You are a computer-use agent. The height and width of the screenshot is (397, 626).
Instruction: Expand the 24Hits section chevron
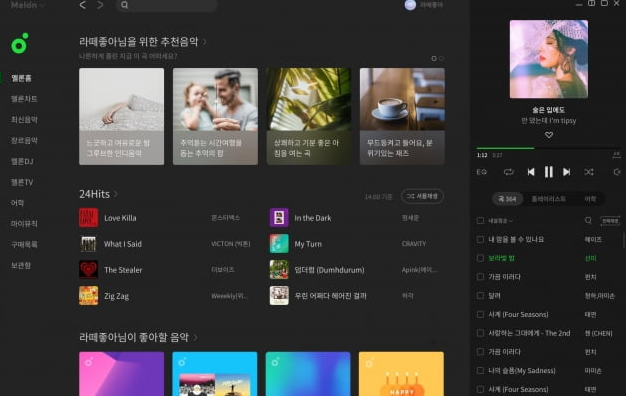(116, 194)
